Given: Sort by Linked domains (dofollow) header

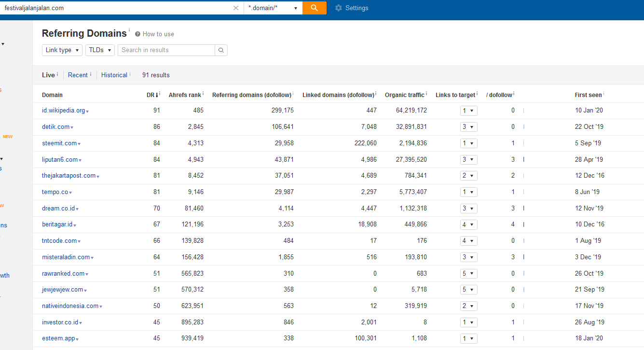Looking at the screenshot, I should (x=338, y=95).
